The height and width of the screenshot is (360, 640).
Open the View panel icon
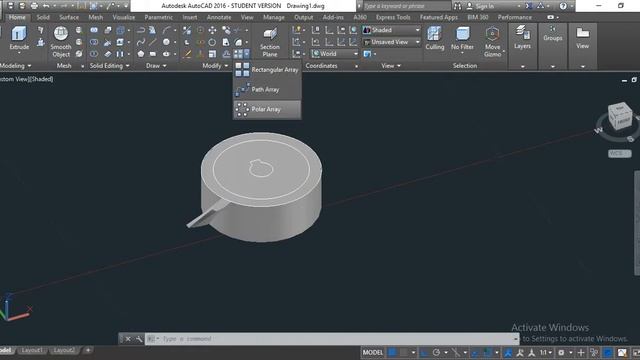[x=582, y=38]
